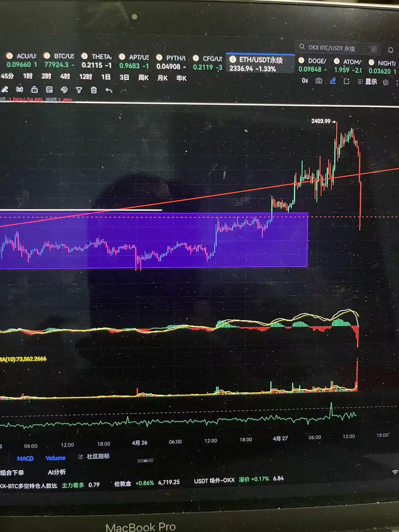The height and width of the screenshot is (532, 399).
Task: Select the 周K weekly timeframe
Action: (x=143, y=78)
